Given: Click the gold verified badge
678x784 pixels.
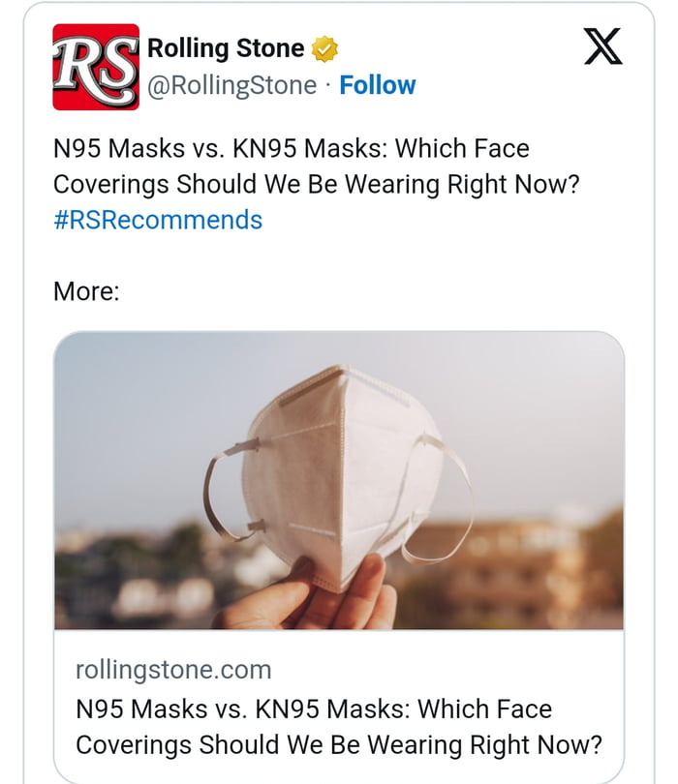Looking at the screenshot, I should 324,48.
